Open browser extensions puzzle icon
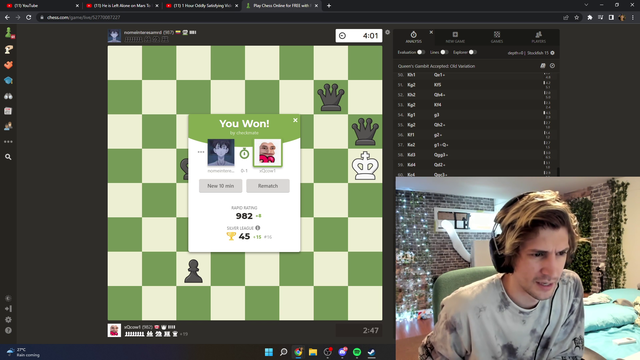The width and height of the screenshot is (640, 360). 590,18
